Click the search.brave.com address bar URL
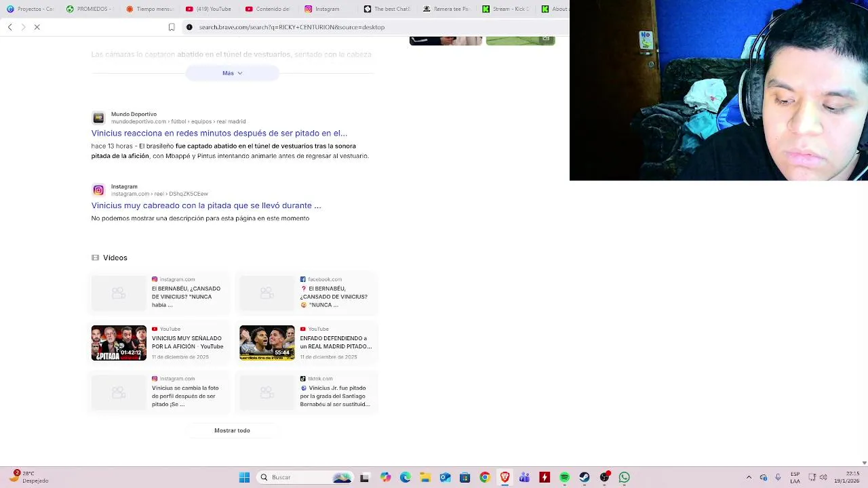Viewport: 868px width, 488px height. (292, 27)
